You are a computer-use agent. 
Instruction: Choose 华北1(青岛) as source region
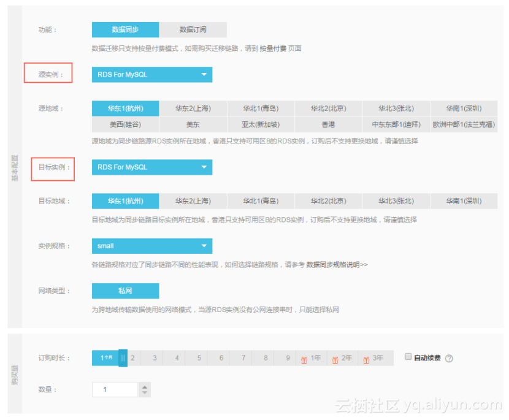click(x=261, y=108)
